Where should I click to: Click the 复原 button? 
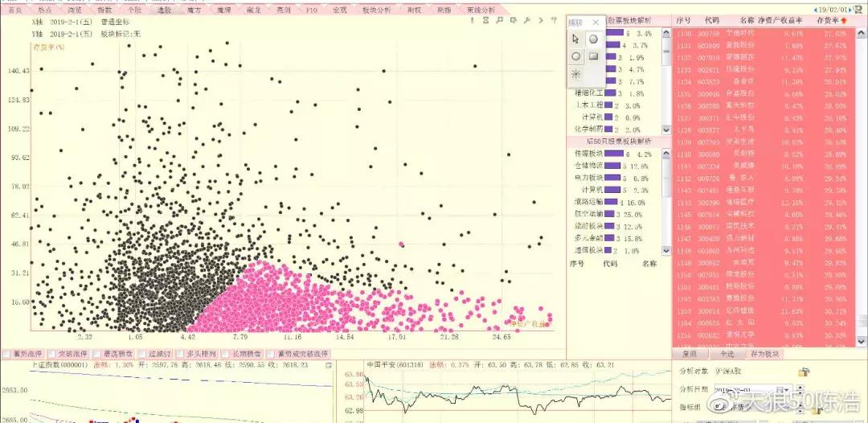690,354
